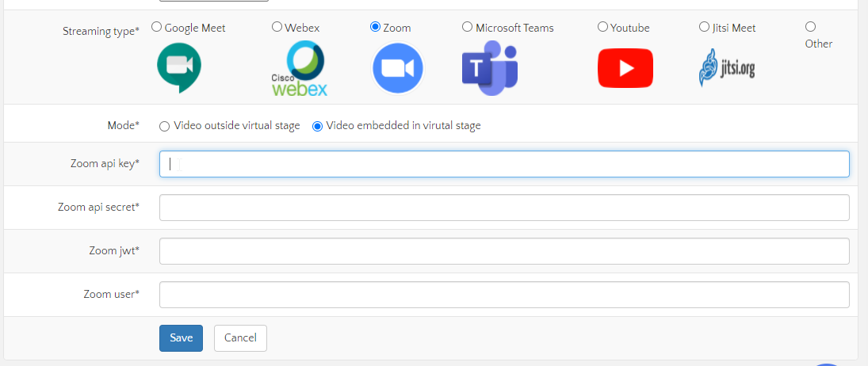Click the Zoom camera logo icon
Image resolution: width=868 pixels, height=366 pixels.
point(398,69)
